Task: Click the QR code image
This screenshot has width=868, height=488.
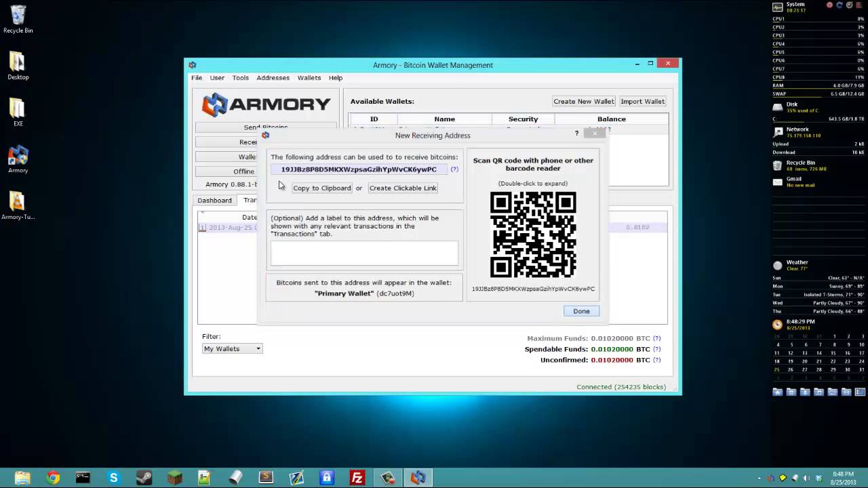Action: pos(533,235)
